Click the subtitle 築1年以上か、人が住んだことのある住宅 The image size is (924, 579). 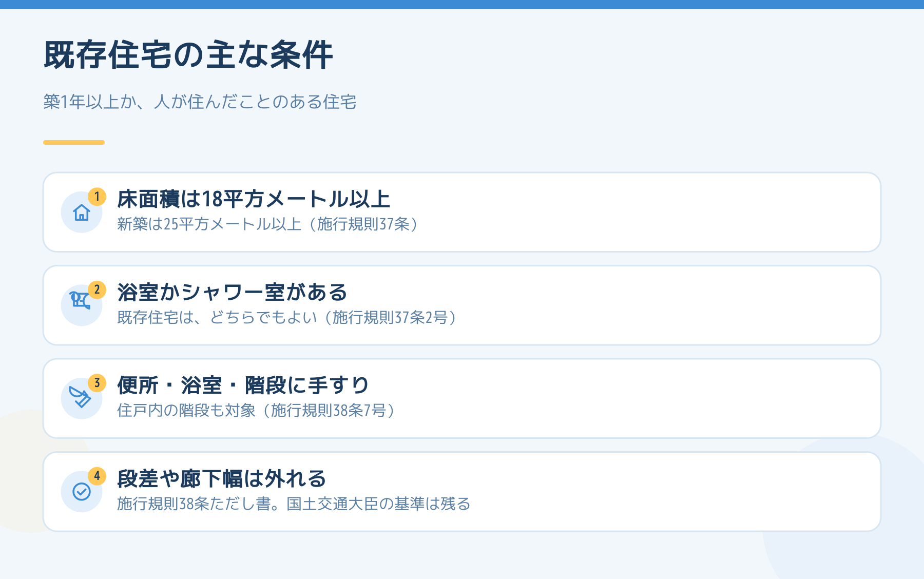[x=200, y=102]
